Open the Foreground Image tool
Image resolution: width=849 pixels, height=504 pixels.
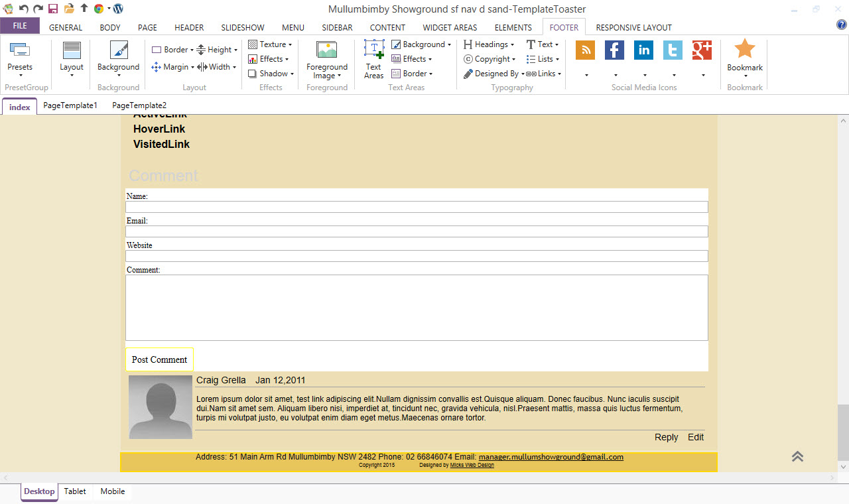(326, 60)
